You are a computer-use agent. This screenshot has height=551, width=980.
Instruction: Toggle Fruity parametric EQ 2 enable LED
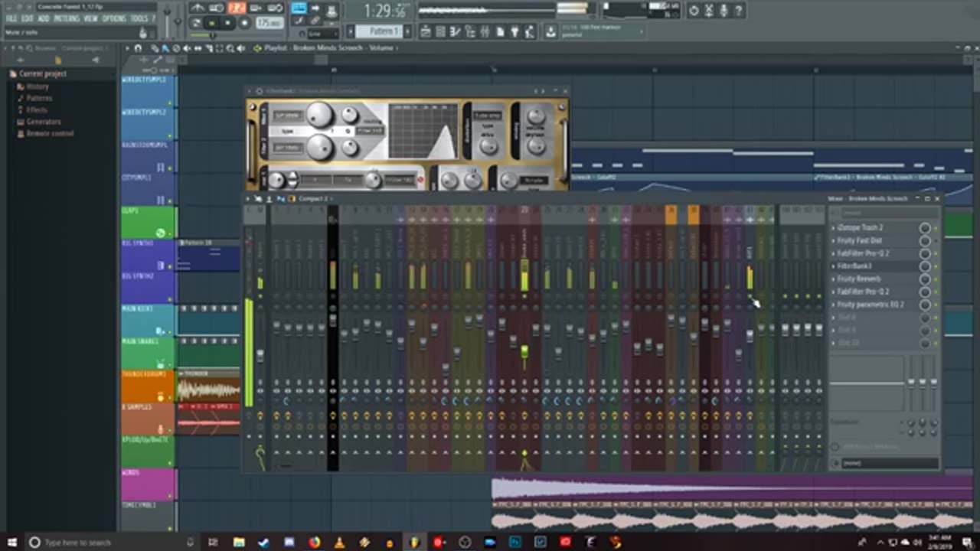point(936,305)
